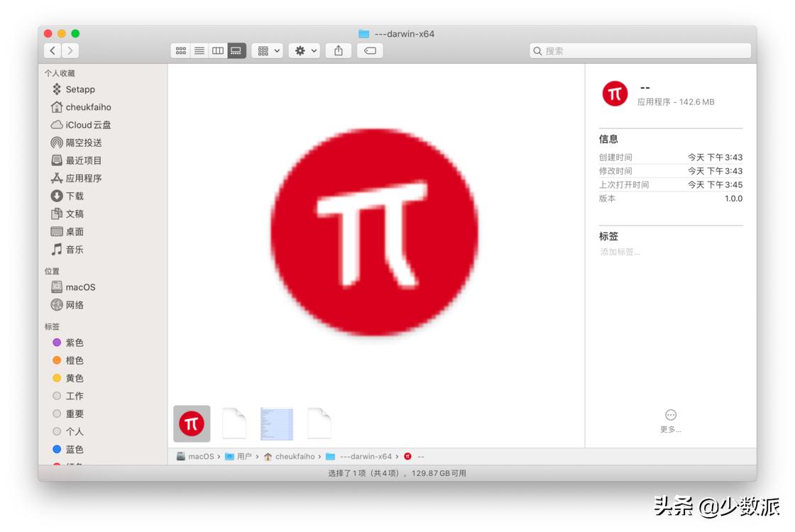This screenshot has width=795, height=532.
Task: Open the share menu in the toolbar
Action: coord(339,50)
